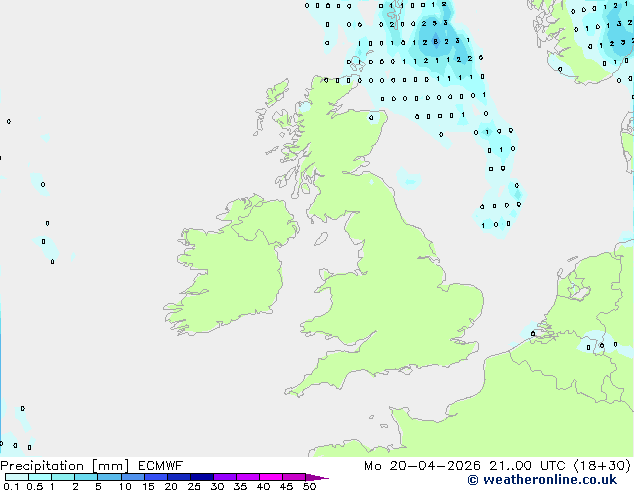Pick the 0.1–0.5 mm palest legend swatch
The height and width of the screenshot is (490, 634).
[17, 477]
